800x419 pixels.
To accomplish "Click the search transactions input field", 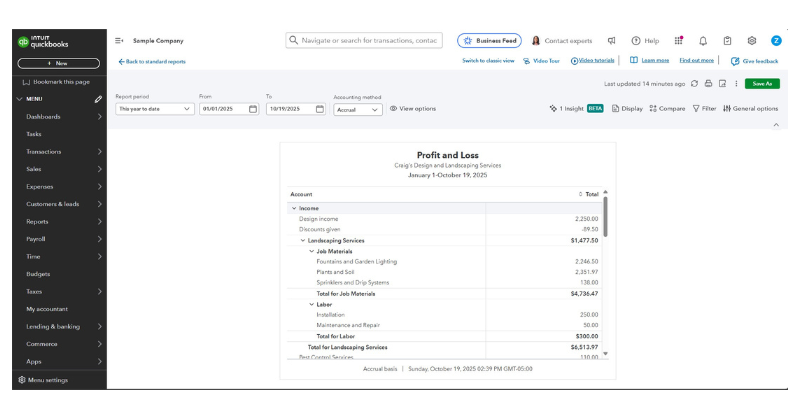I will (x=364, y=41).
